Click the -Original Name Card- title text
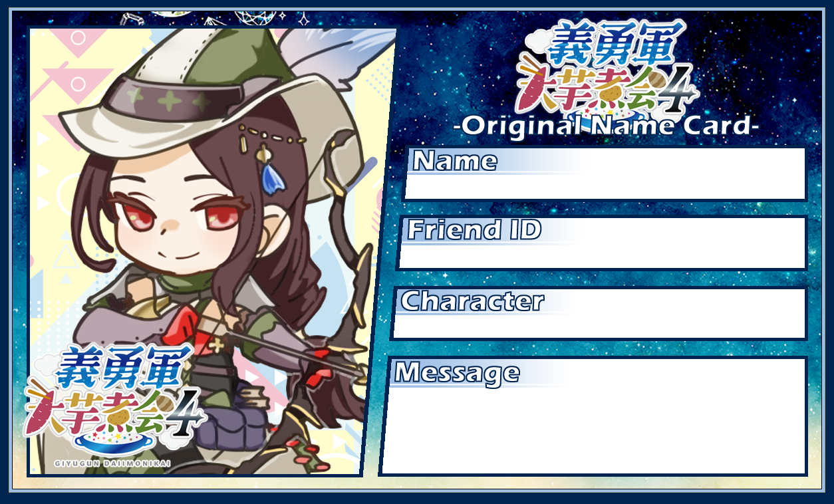This screenshot has width=834, height=504. pyautogui.click(x=606, y=126)
